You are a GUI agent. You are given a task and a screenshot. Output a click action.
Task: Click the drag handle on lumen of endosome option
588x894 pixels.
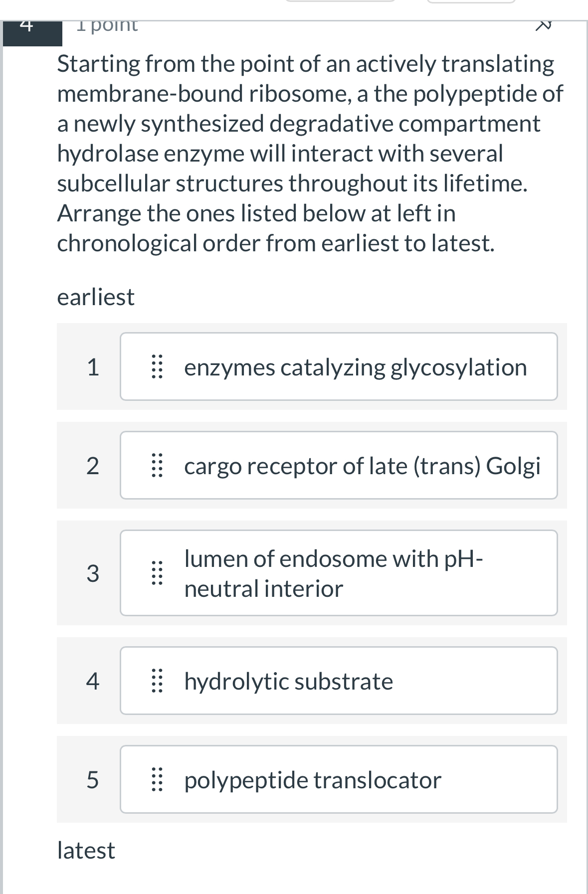tap(158, 572)
